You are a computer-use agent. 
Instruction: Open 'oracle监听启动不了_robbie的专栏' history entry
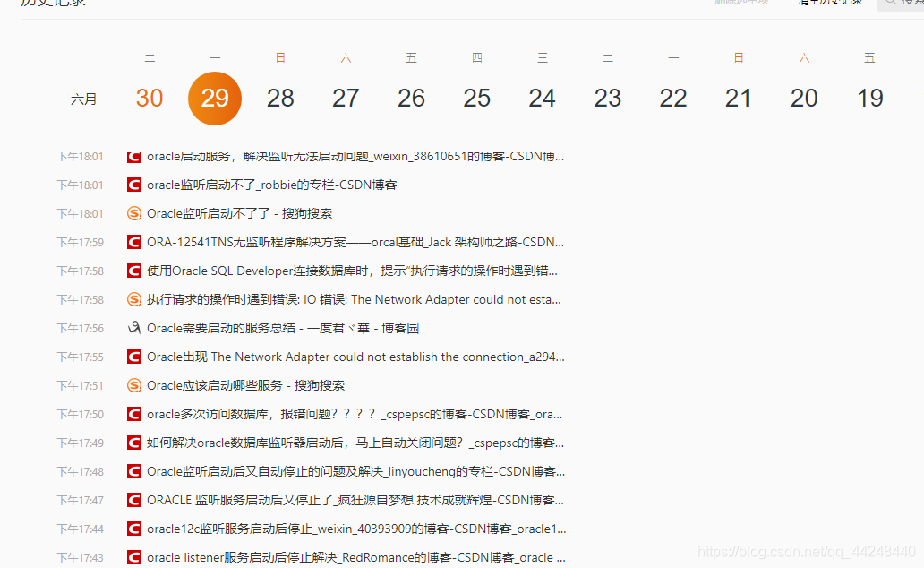click(x=271, y=185)
